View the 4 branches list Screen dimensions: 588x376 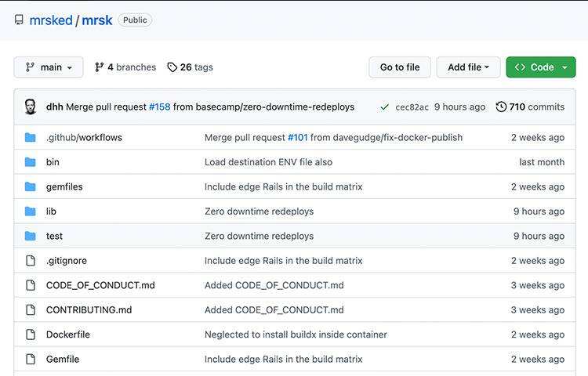click(125, 67)
